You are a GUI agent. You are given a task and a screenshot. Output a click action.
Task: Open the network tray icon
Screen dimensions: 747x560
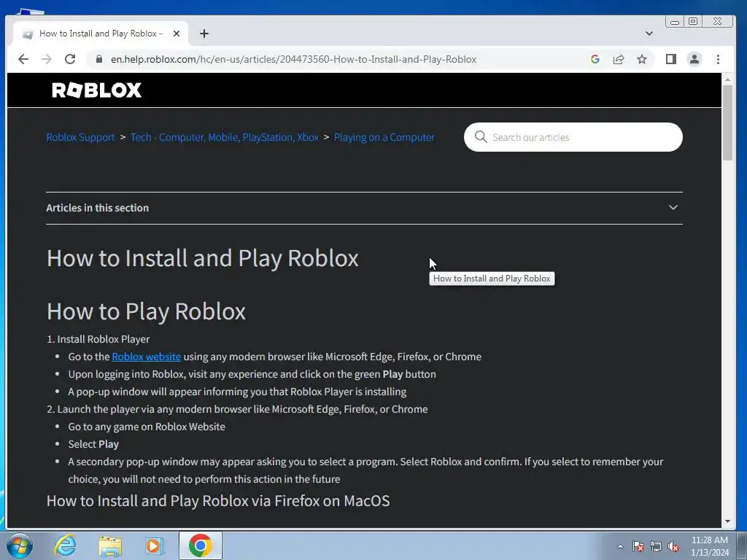click(656, 546)
